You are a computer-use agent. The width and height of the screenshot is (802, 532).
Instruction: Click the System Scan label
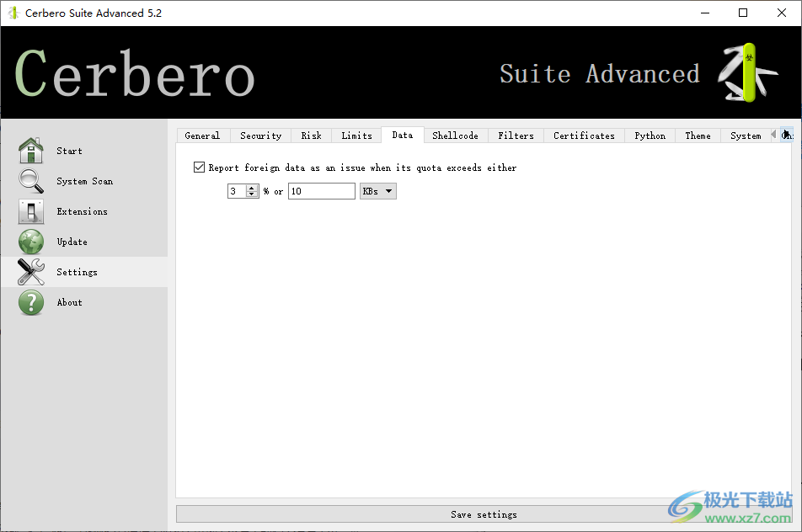point(85,181)
